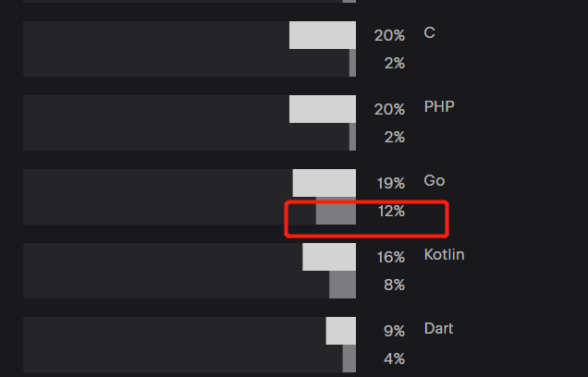588x377 pixels.
Task: Select the 2% value in the C row
Action: (x=394, y=64)
